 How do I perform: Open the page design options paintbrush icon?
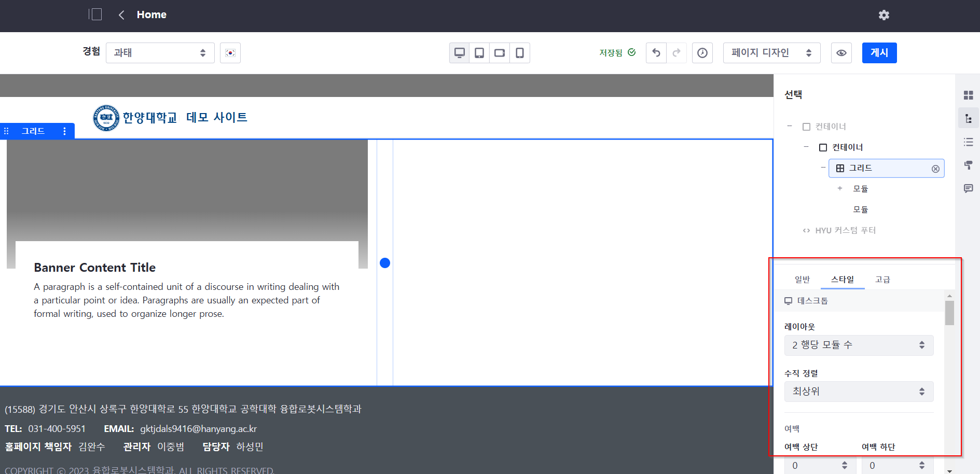(968, 165)
